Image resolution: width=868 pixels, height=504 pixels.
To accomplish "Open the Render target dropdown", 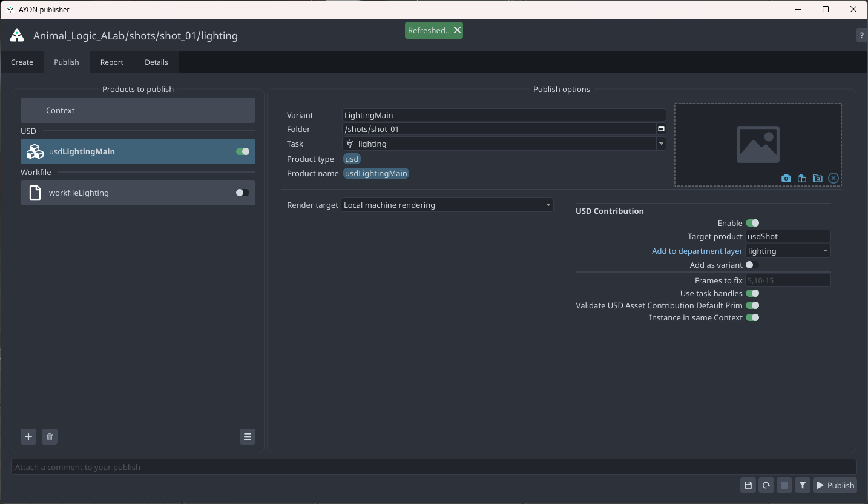I will 447,205.
